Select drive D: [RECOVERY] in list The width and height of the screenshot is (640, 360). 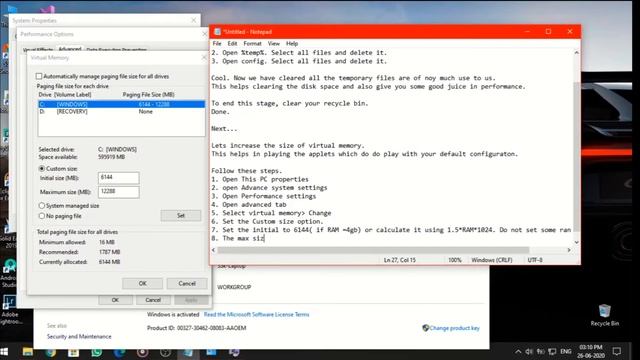click(x=122, y=112)
